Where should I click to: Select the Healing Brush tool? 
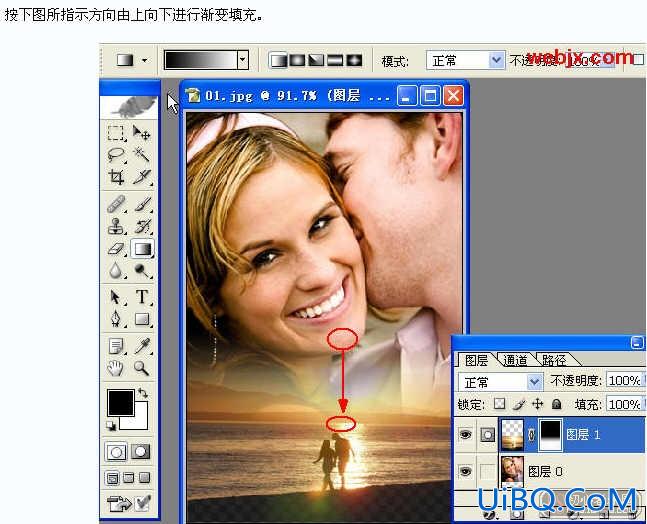116,204
